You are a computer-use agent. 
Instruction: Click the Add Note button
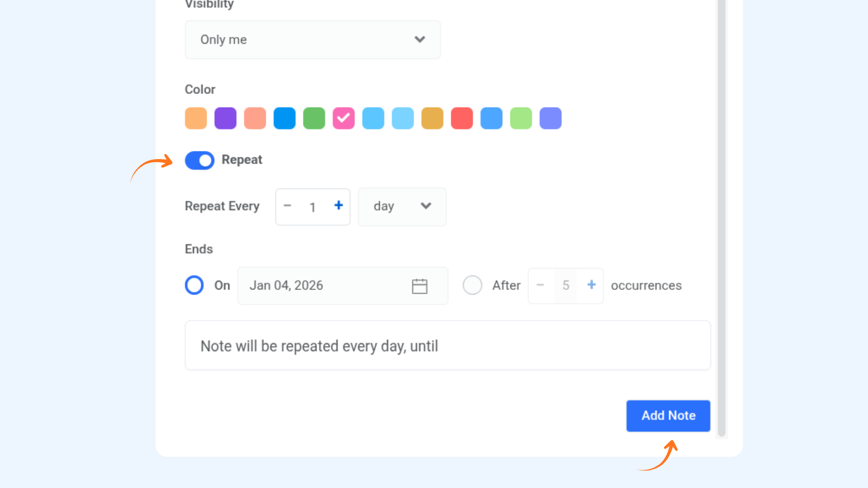tap(668, 416)
